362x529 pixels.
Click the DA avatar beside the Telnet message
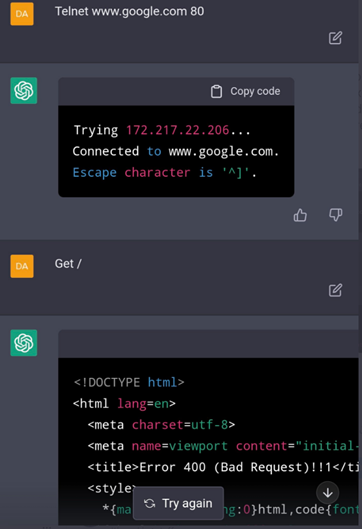click(22, 14)
